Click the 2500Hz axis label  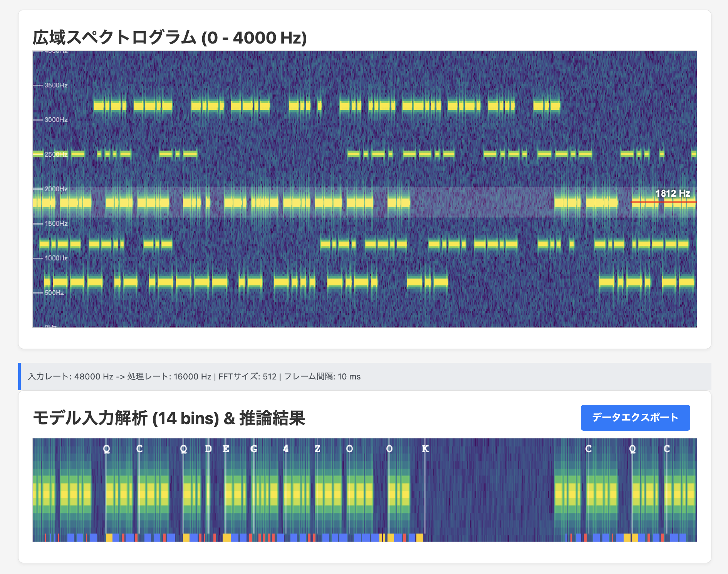coord(56,154)
